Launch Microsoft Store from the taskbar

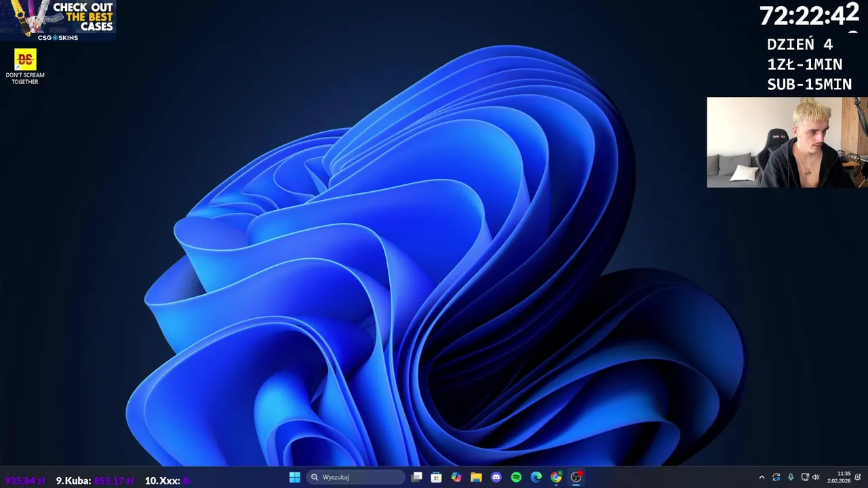pos(437,477)
